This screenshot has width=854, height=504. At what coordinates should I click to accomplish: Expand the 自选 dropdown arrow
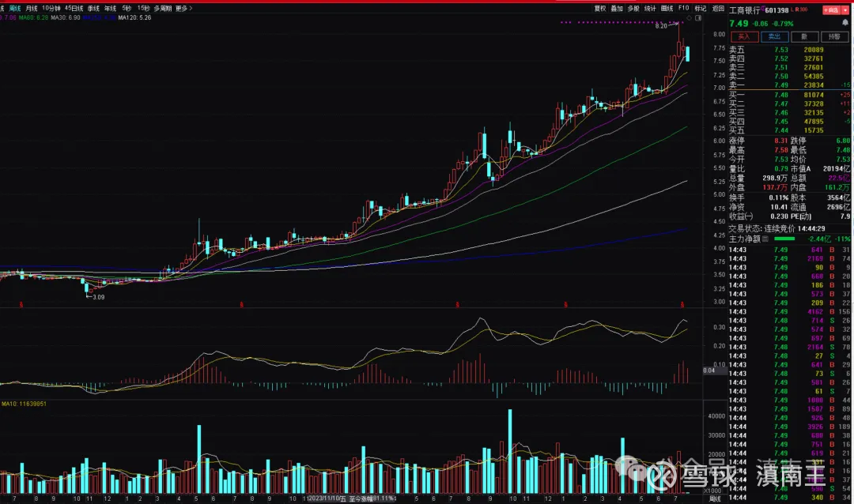(845, 9)
